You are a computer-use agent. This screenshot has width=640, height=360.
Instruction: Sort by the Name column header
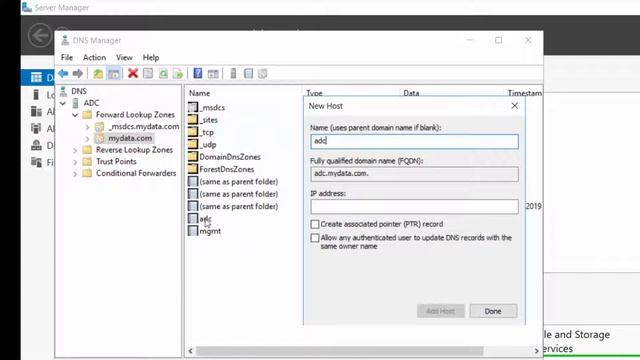click(x=199, y=93)
